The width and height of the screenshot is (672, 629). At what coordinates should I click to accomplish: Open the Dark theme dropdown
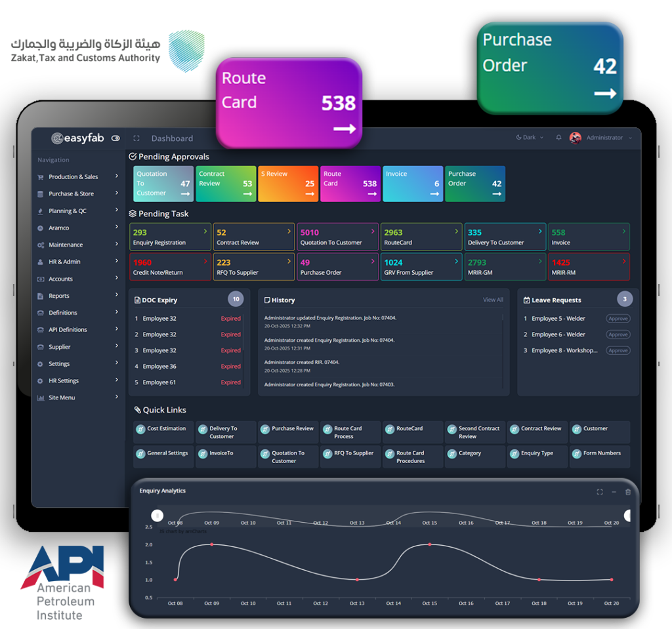point(530,138)
